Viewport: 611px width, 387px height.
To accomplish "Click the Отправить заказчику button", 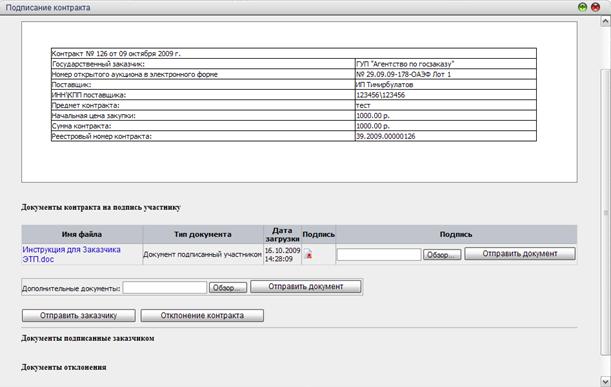I will (79, 316).
